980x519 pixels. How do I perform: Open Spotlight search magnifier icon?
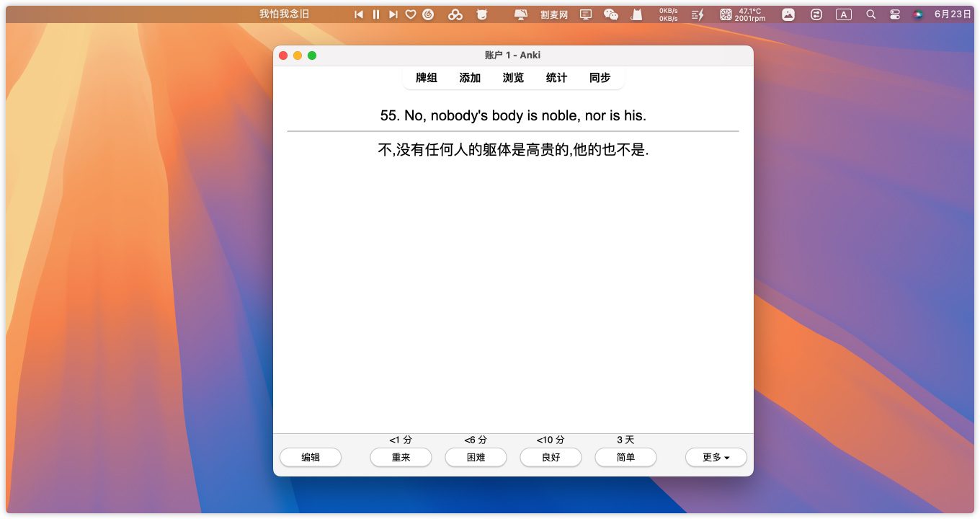tap(870, 14)
